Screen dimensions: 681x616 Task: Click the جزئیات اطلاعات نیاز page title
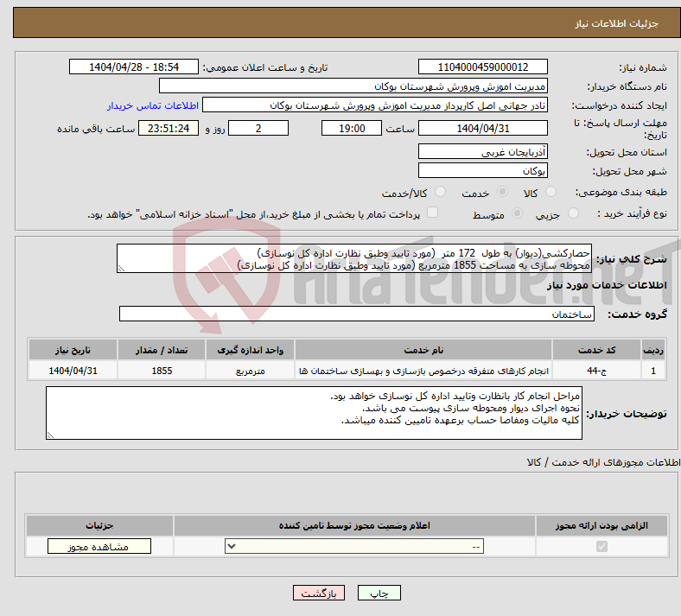coord(617,23)
